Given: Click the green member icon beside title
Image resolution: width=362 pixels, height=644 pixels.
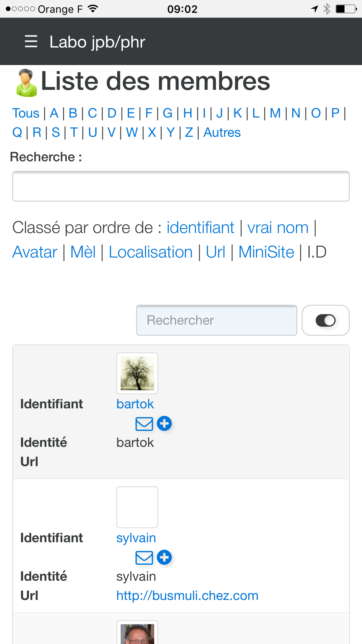Looking at the screenshot, I should tap(27, 83).
